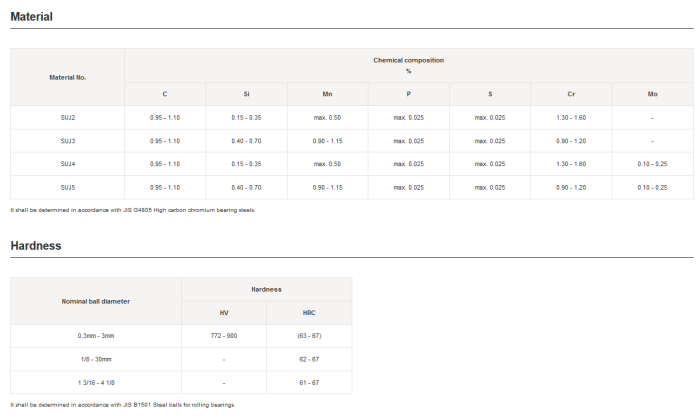Click the Cr value 1.30 - 1.60 for SUJ2
The image size is (700, 417).
coord(571,118)
